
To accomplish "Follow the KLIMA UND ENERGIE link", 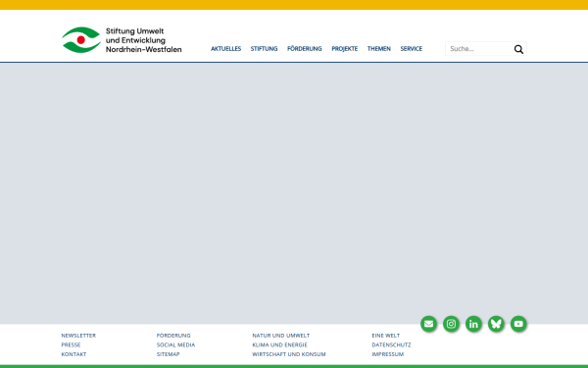I will tap(279, 344).
